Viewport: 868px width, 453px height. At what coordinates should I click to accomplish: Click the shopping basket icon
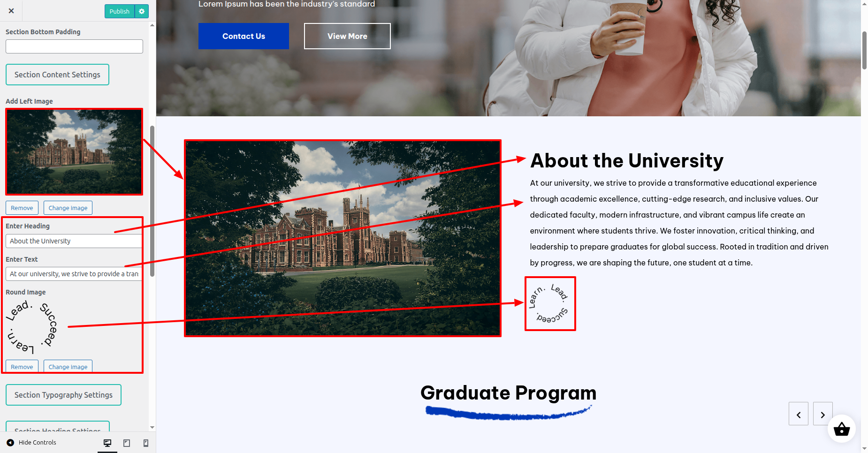842,429
